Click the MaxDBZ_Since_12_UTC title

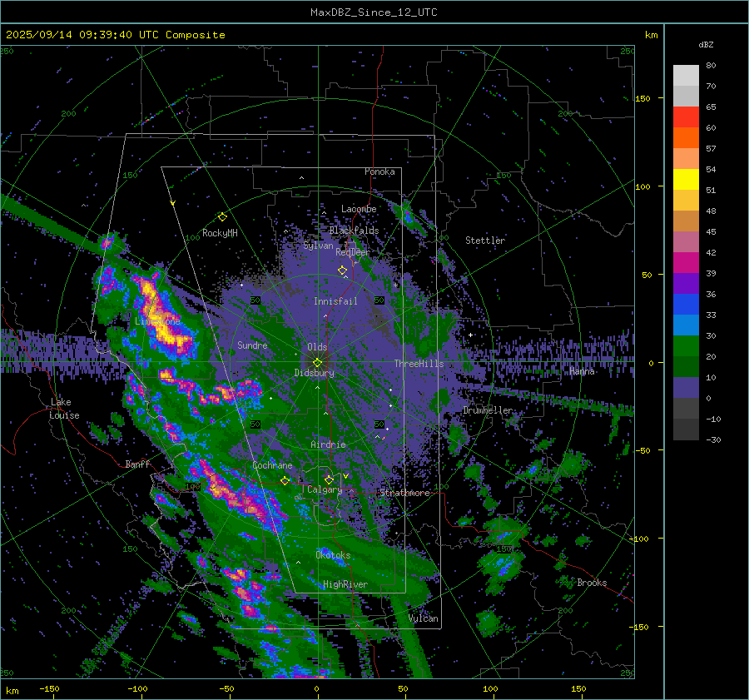(374, 12)
